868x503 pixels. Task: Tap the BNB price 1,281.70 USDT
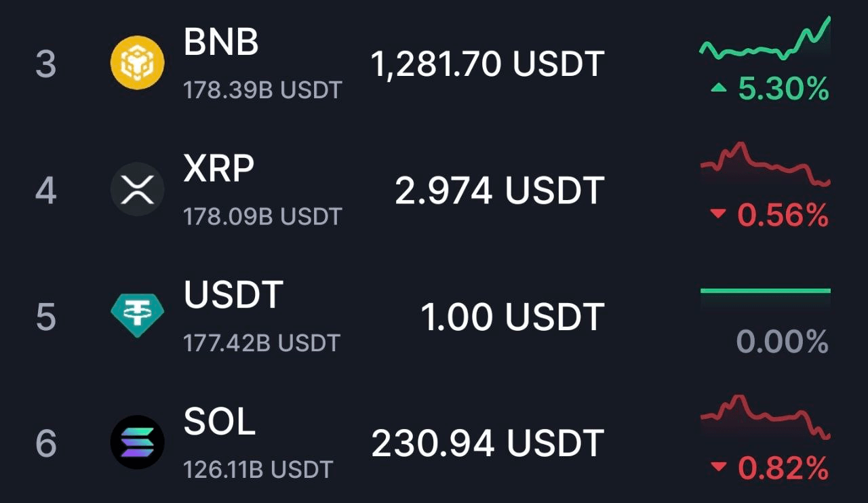pos(487,64)
